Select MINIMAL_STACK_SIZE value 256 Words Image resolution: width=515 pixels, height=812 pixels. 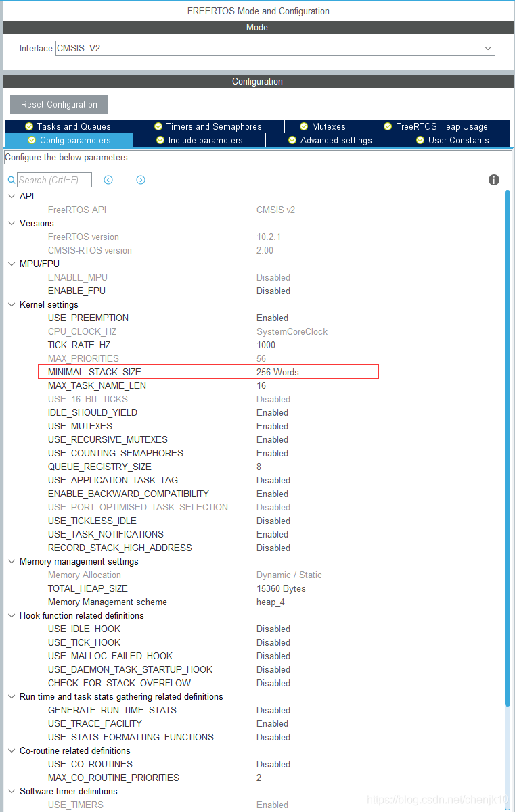pos(277,372)
